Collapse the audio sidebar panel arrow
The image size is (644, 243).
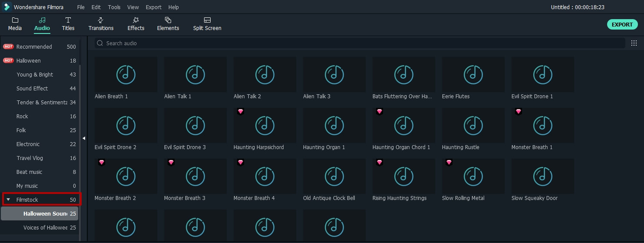(x=84, y=138)
